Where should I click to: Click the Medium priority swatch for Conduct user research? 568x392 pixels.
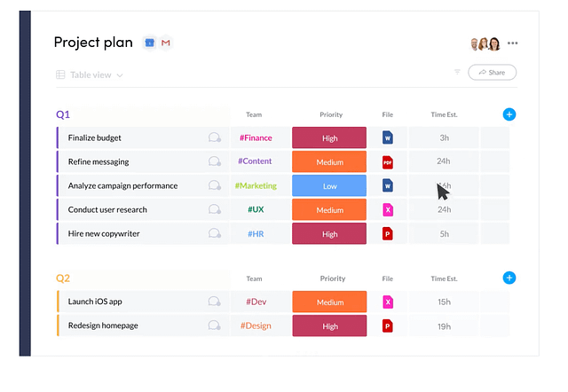point(329,209)
